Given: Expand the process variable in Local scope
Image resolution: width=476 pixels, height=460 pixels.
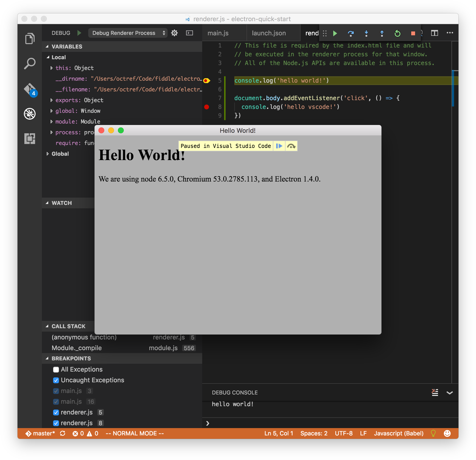Looking at the screenshot, I should 52,132.
